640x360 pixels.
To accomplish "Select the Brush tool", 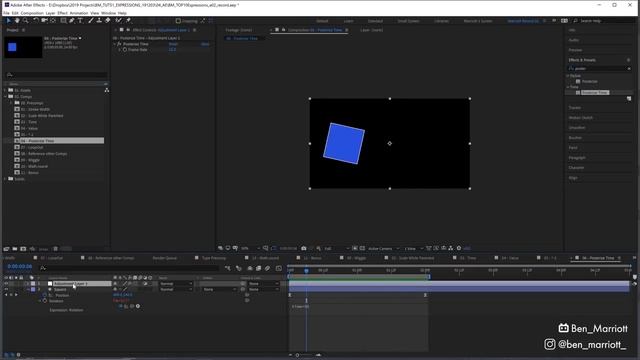I will tap(91, 20).
